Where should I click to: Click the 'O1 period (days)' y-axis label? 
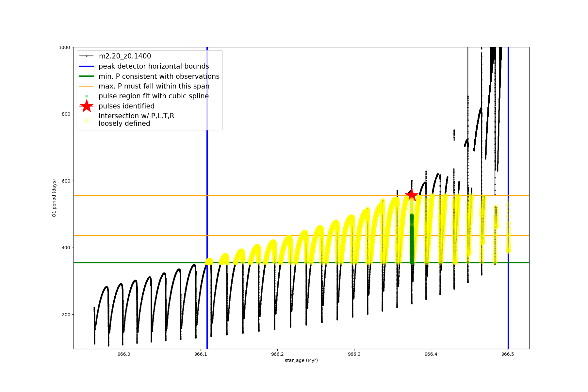tap(54, 198)
